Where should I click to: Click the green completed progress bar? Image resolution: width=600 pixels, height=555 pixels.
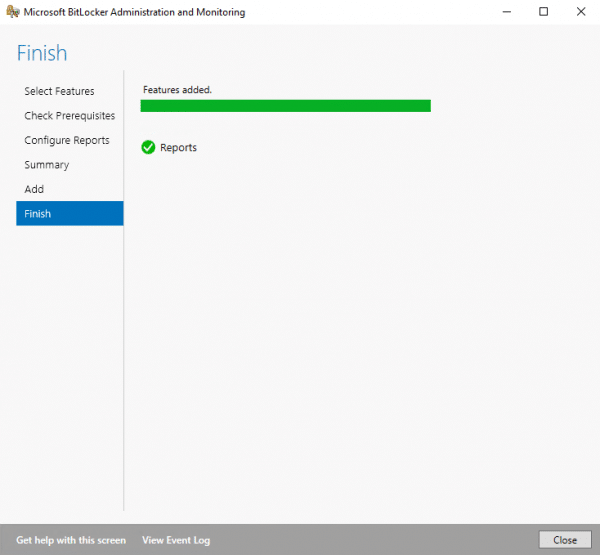[x=285, y=106]
